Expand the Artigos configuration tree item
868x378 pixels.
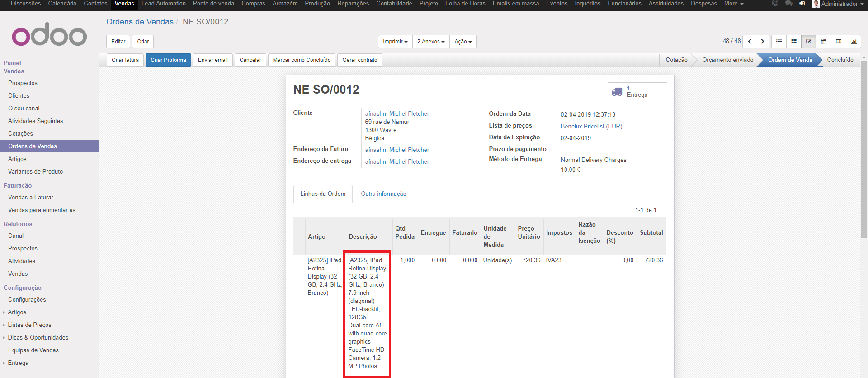[x=17, y=312]
